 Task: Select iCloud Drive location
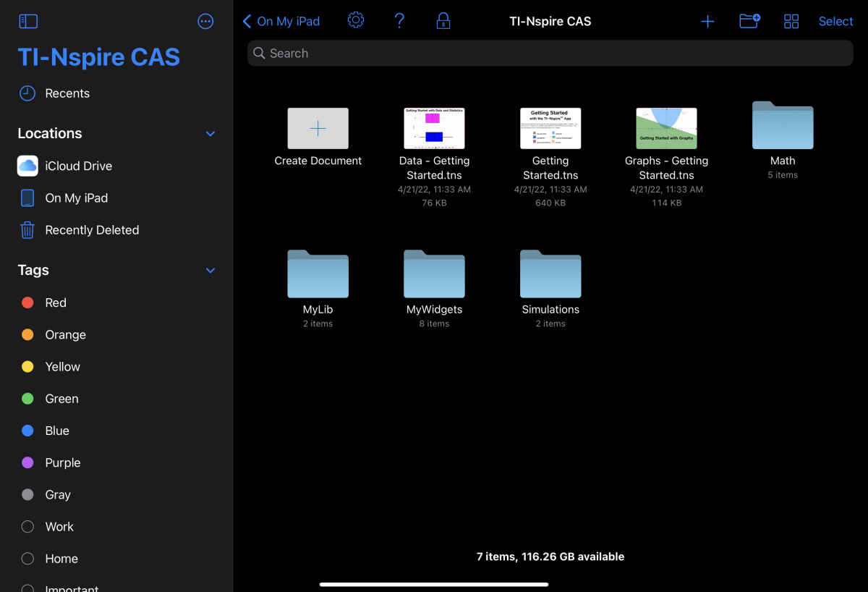(x=78, y=166)
